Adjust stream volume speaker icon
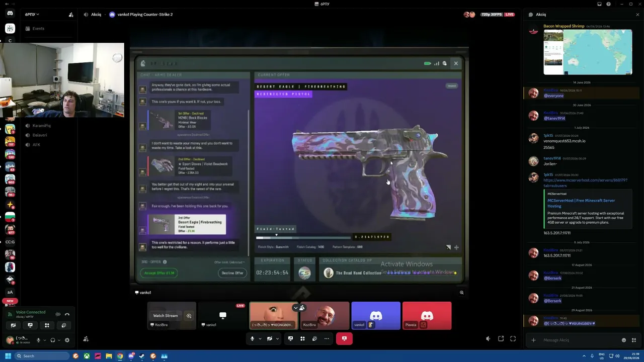Screen dimensions: 644x362 tap(488, 339)
